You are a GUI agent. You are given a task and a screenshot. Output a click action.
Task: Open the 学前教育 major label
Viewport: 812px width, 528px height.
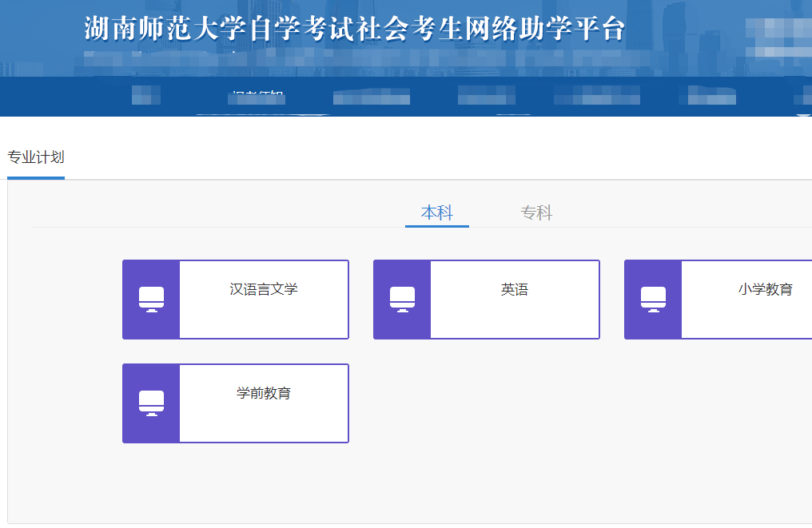point(264,394)
